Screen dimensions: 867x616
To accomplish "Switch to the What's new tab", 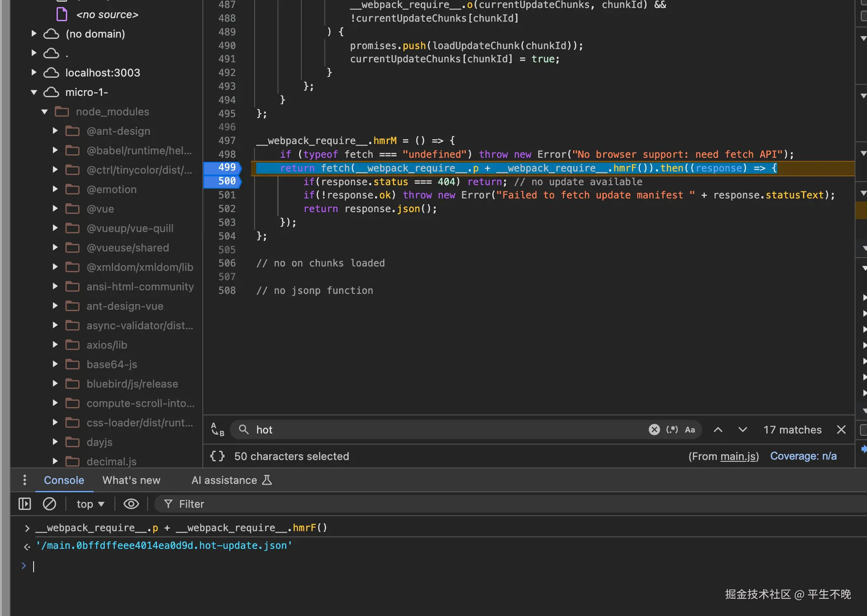I will 131,480.
